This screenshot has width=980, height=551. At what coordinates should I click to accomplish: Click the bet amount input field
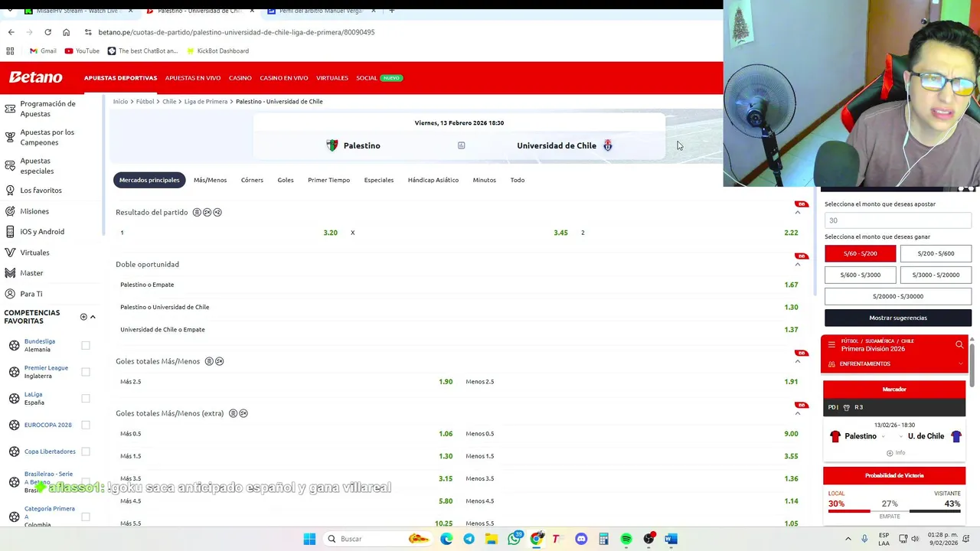[x=898, y=220]
